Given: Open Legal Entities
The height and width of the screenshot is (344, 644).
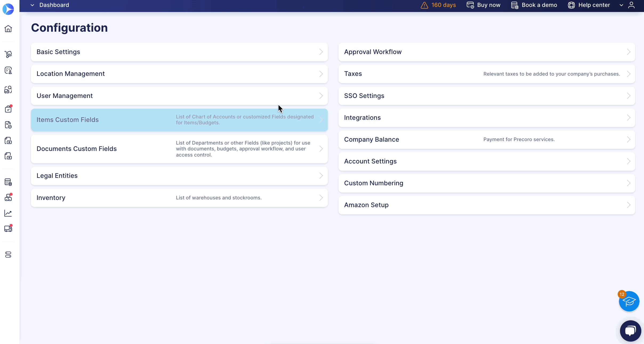Looking at the screenshot, I should coord(179,176).
